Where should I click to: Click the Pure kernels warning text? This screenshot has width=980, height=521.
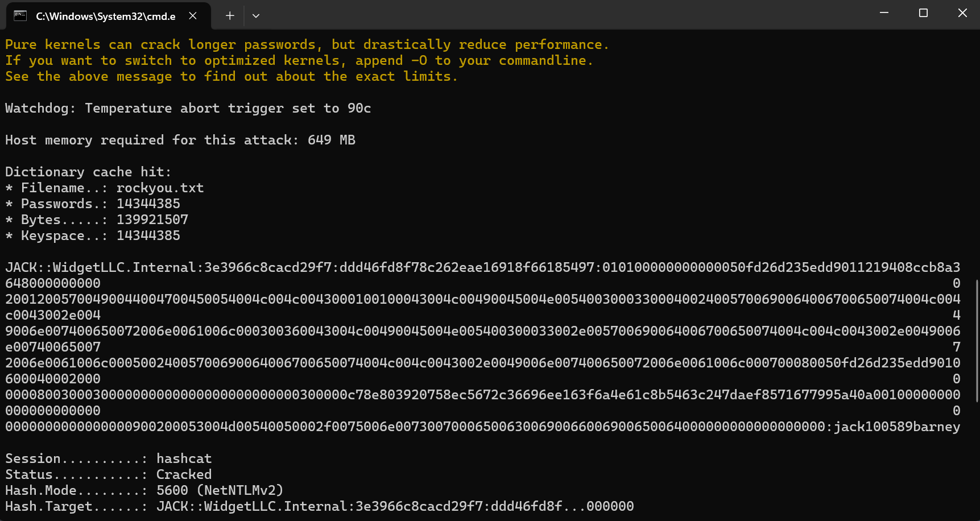click(x=307, y=44)
